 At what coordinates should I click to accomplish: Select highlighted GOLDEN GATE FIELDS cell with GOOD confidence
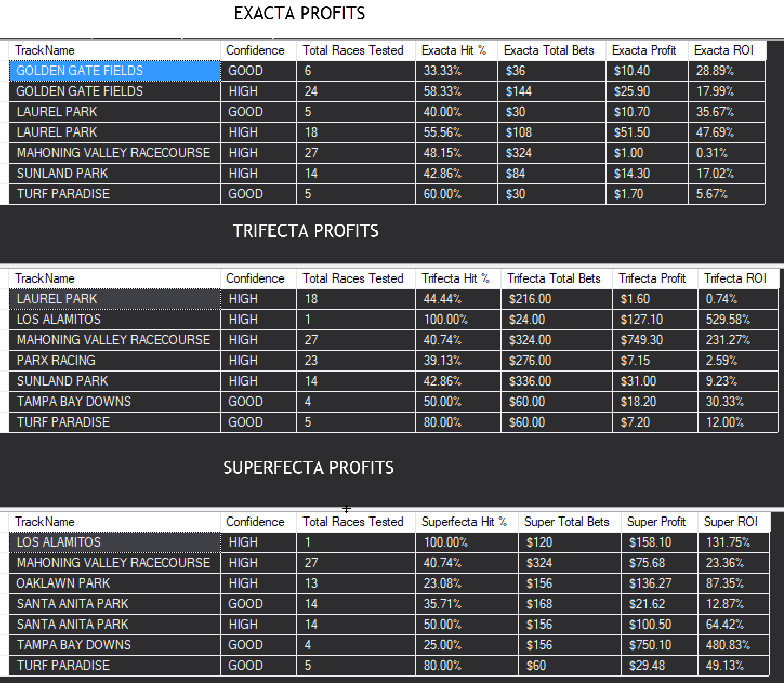click(x=115, y=71)
